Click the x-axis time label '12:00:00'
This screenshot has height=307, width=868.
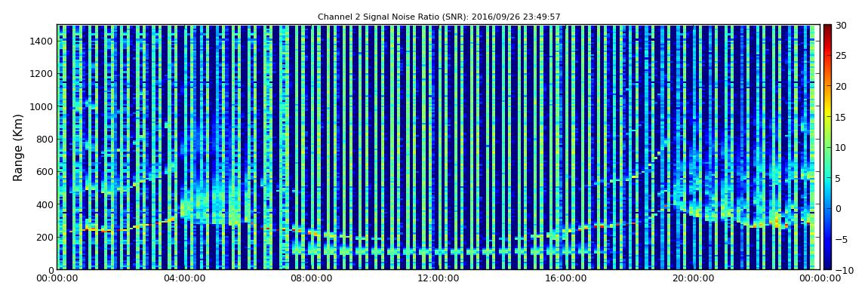pyautogui.click(x=439, y=279)
